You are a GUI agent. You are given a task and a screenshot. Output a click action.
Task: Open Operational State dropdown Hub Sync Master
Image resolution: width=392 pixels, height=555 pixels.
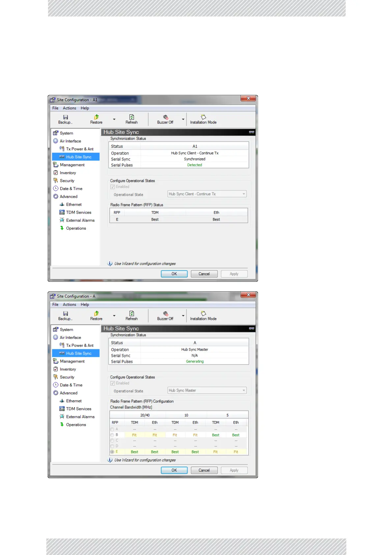click(x=207, y=391)
